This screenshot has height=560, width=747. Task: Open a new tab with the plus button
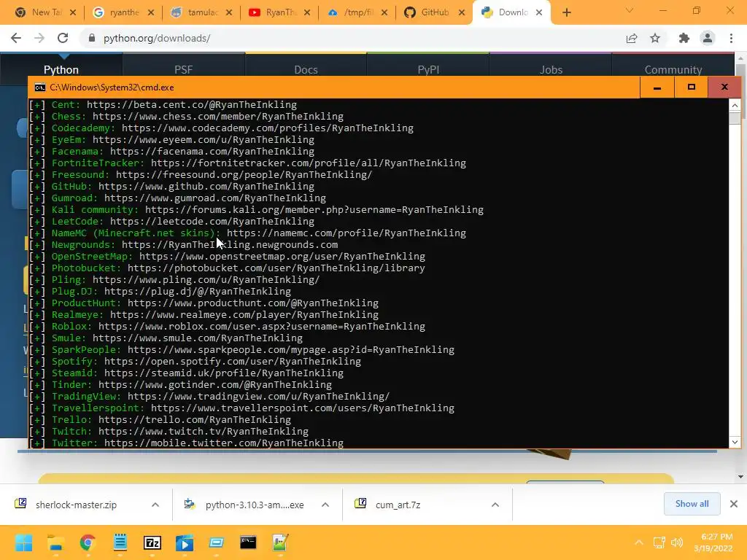[566, 12]
